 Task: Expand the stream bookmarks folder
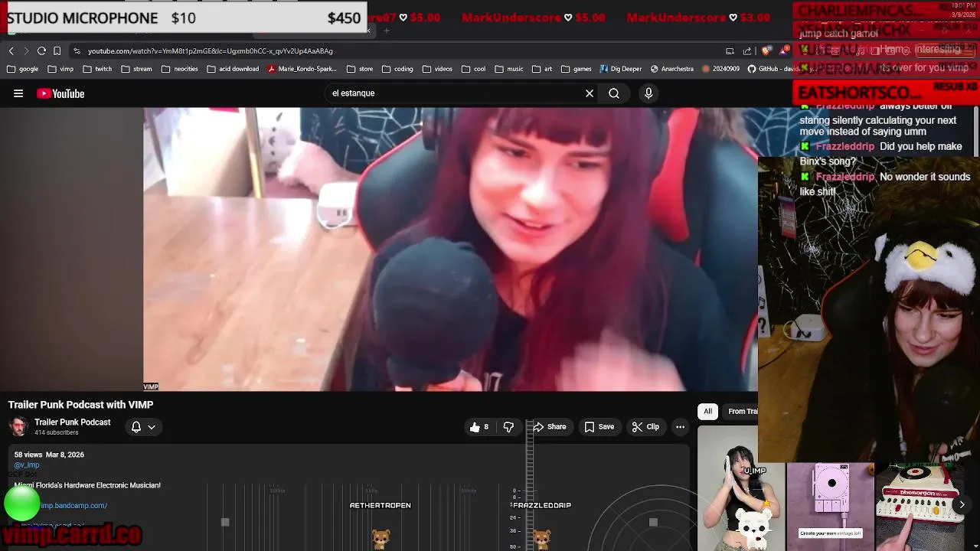tap(136, 69)
